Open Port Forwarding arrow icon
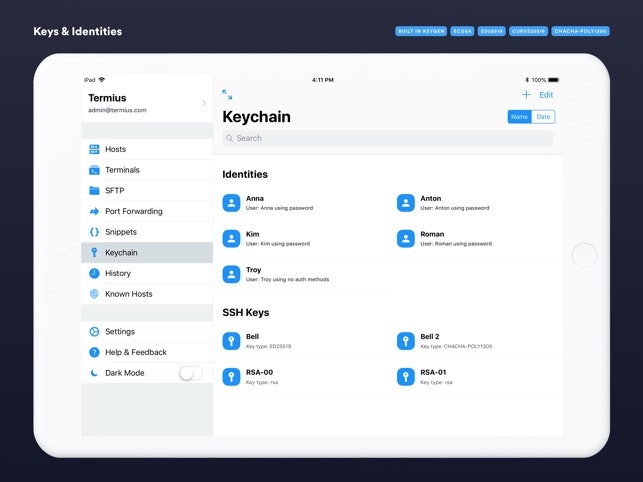 (x=94, y=211)
